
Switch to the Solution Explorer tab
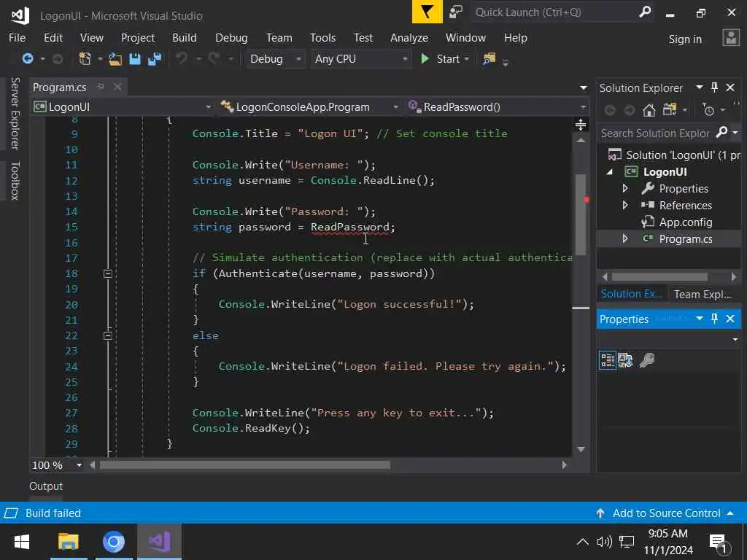[632, 294]
